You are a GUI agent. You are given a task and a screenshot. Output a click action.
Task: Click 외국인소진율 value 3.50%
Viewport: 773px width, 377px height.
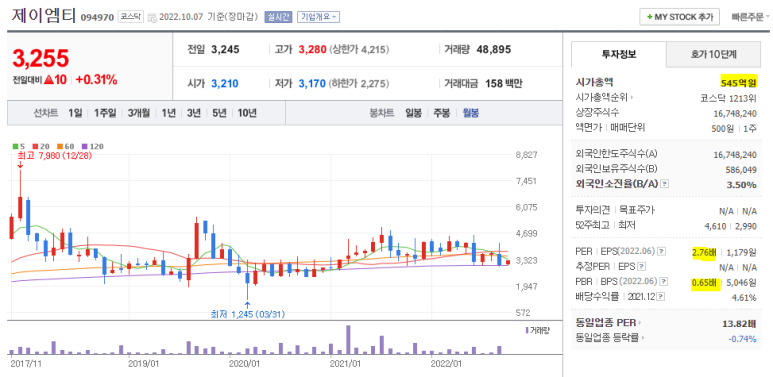coord(741,184)
